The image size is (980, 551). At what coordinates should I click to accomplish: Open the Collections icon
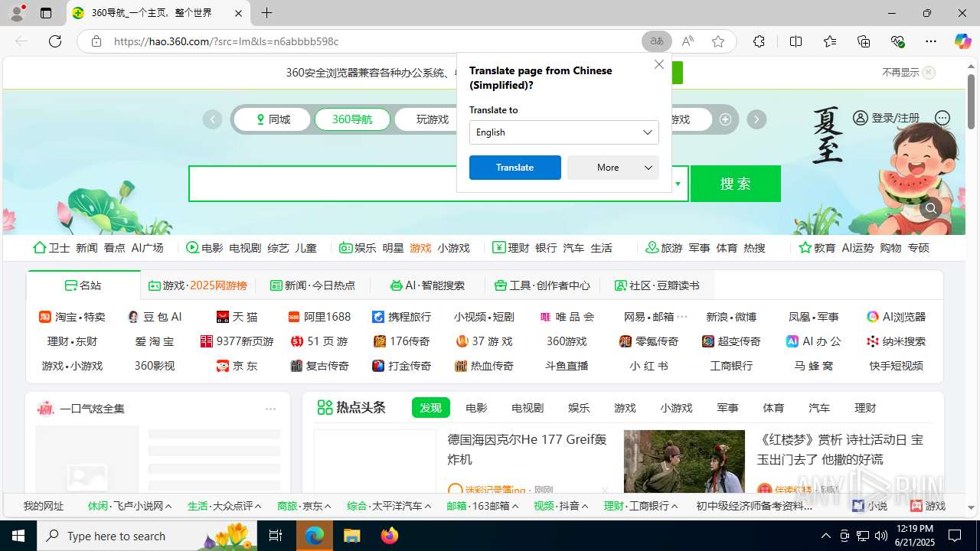(864, 41)
